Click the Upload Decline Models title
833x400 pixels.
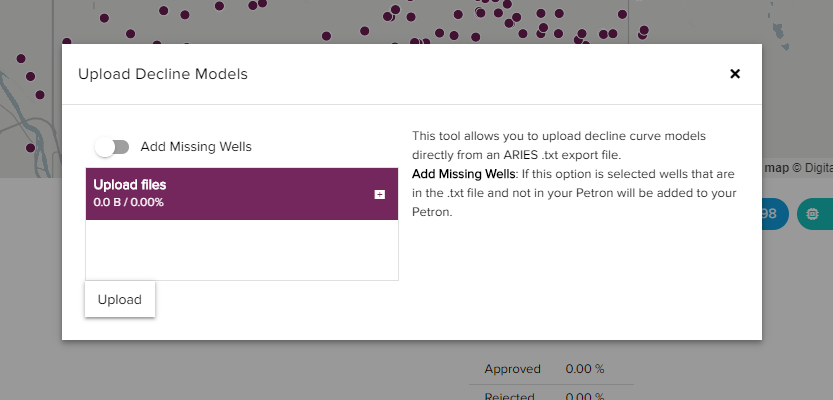click(x=163, y=74)
